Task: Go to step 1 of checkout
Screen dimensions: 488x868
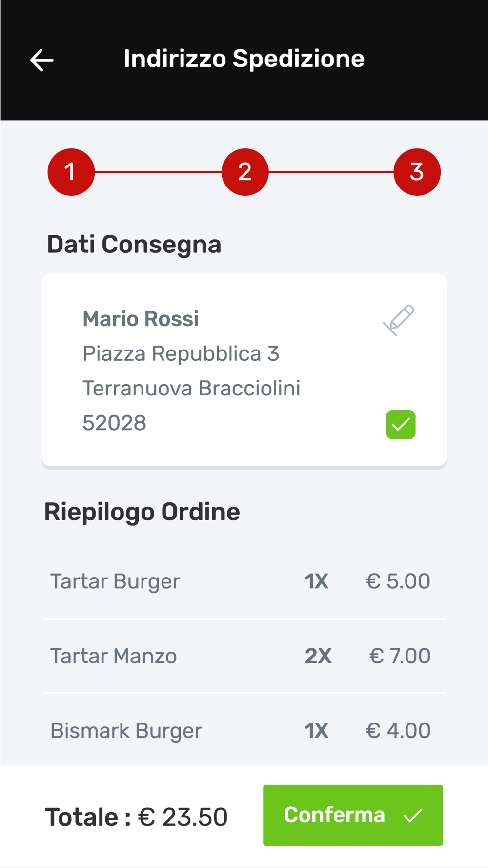Action: coord(71,172)
